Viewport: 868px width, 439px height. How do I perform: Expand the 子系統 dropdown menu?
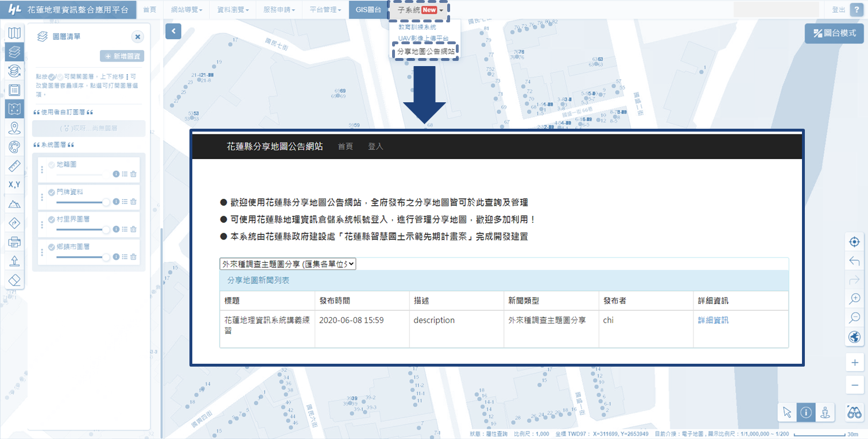tap(420, 10)
